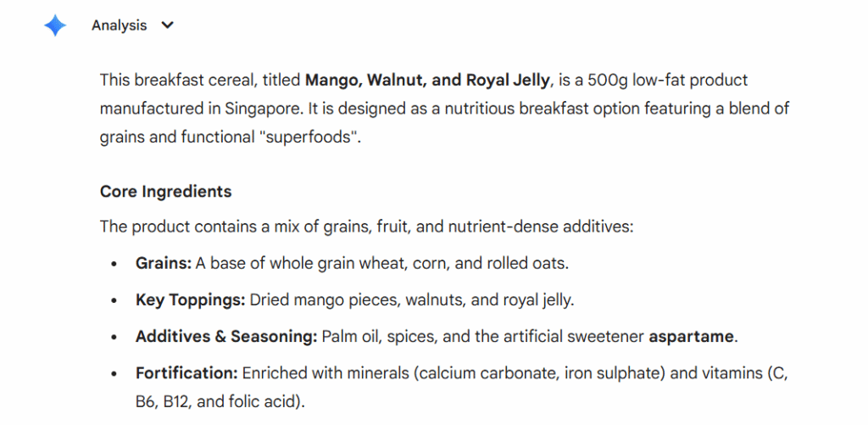Click the blue Gemini sparkle icon
This screenshot has height=425, width=868.
click(x=55, y=26)
